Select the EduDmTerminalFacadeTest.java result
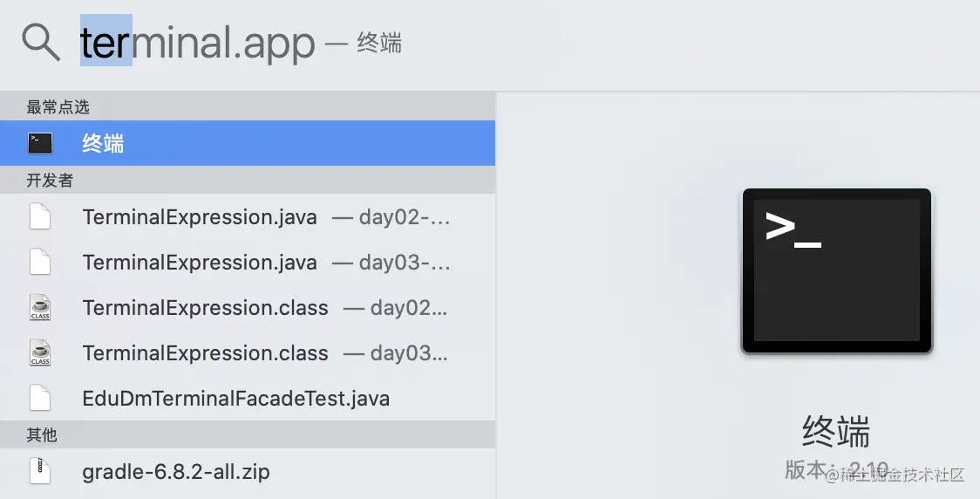 point(235,399)
